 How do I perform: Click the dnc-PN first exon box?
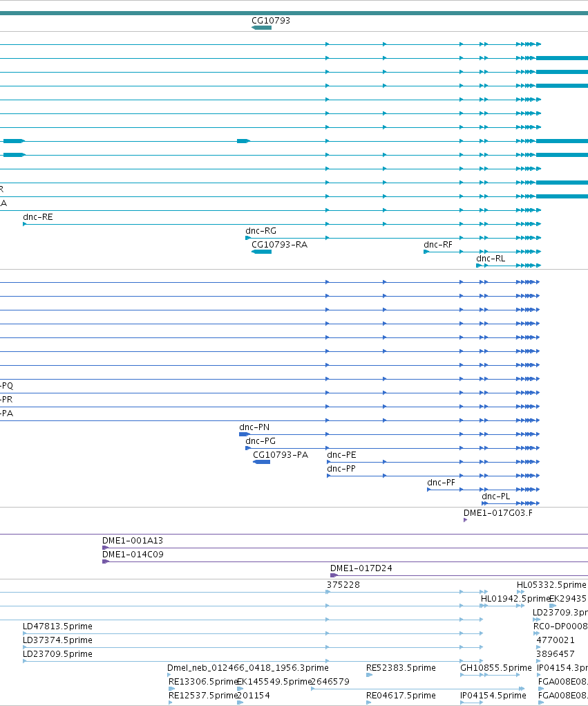pos(245,434)
